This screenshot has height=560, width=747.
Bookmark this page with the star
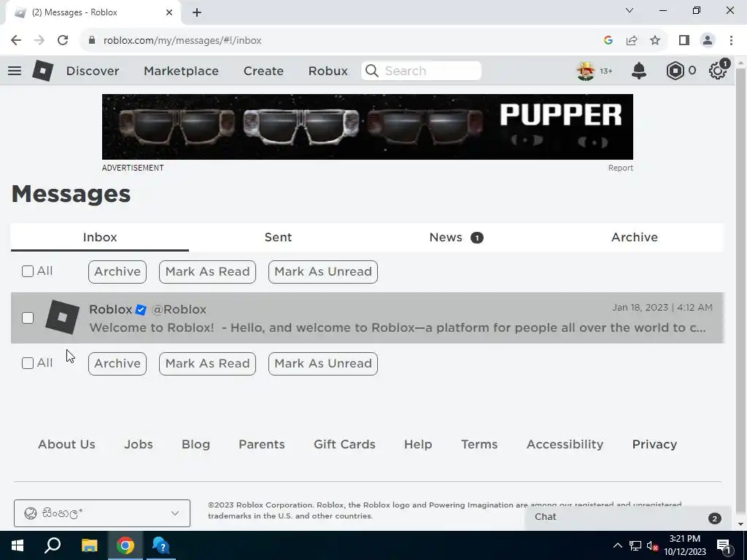(655, 41)
